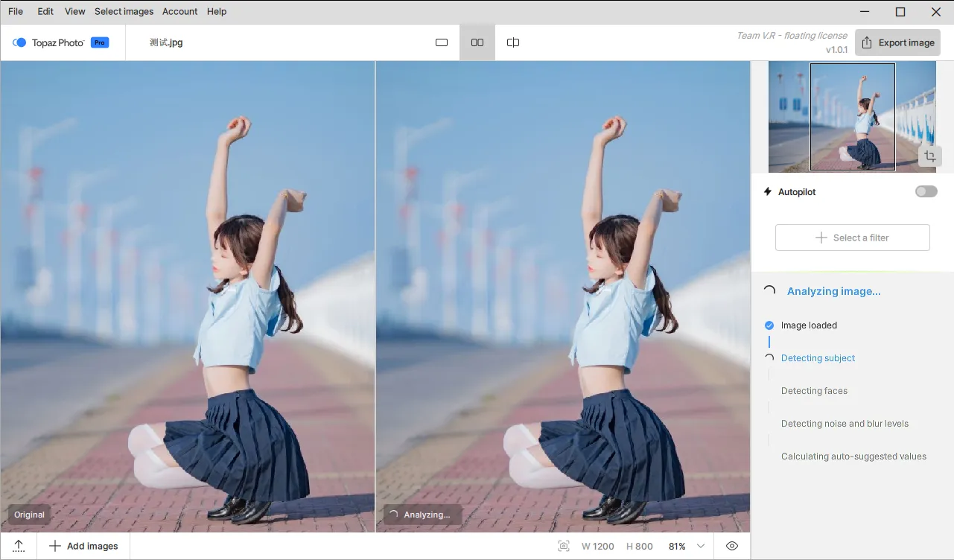Click the navigator thumbnail preview

[852, 117]
